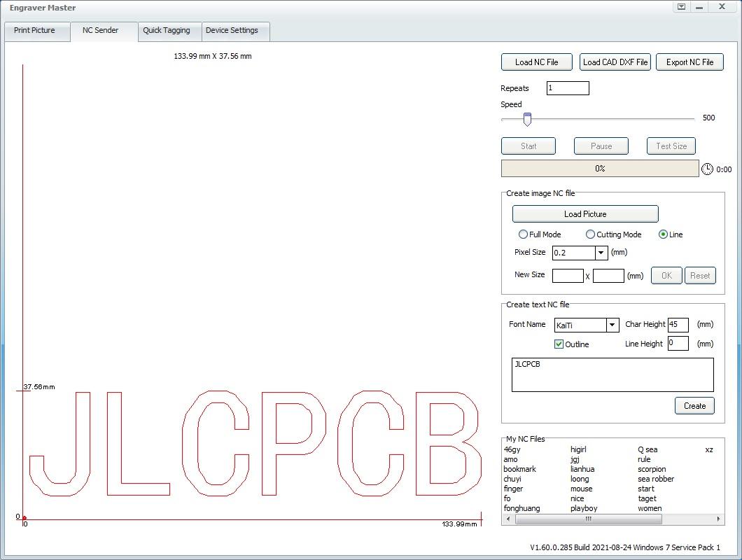
Task: Click the Export NC File button
Action: (x=689, y=62)
